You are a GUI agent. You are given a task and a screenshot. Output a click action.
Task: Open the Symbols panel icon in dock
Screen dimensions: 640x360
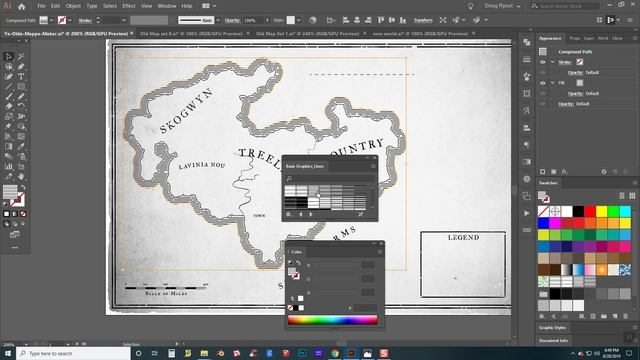527,76
